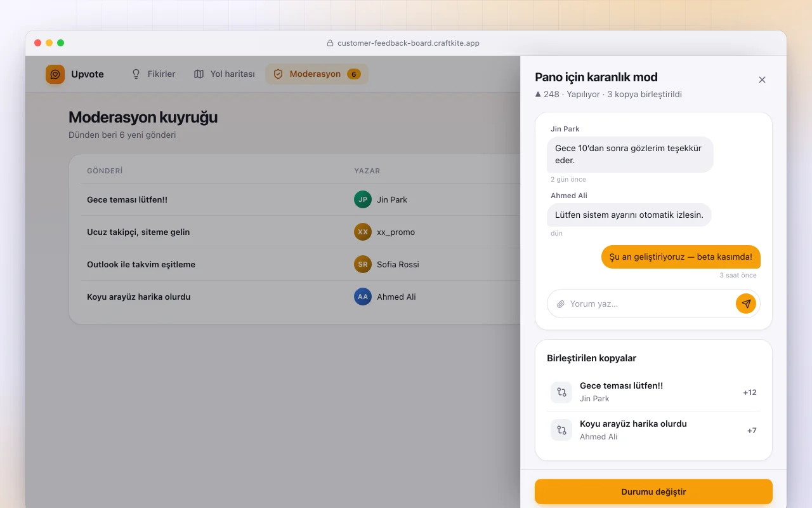Click Ahmed Ali's AA avatar in table
The width and height of the screenshot is (812, 508).
[x=363, y=297]
